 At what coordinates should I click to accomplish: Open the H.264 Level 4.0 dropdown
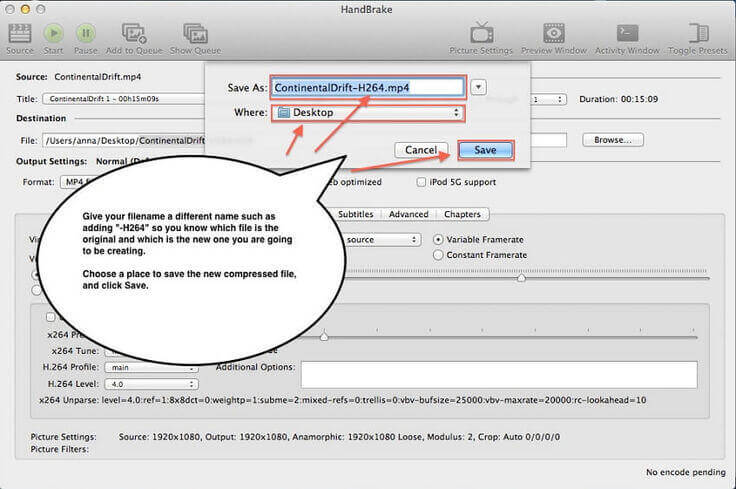click(x=151, y=384)
